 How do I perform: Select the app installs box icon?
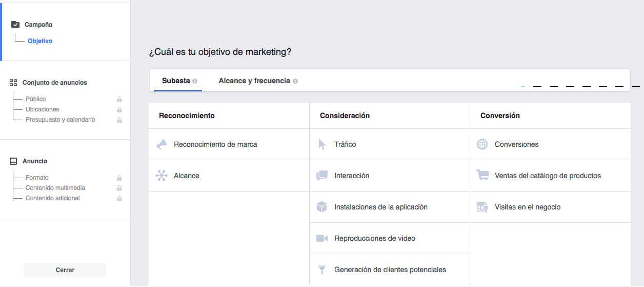[322, 207]
